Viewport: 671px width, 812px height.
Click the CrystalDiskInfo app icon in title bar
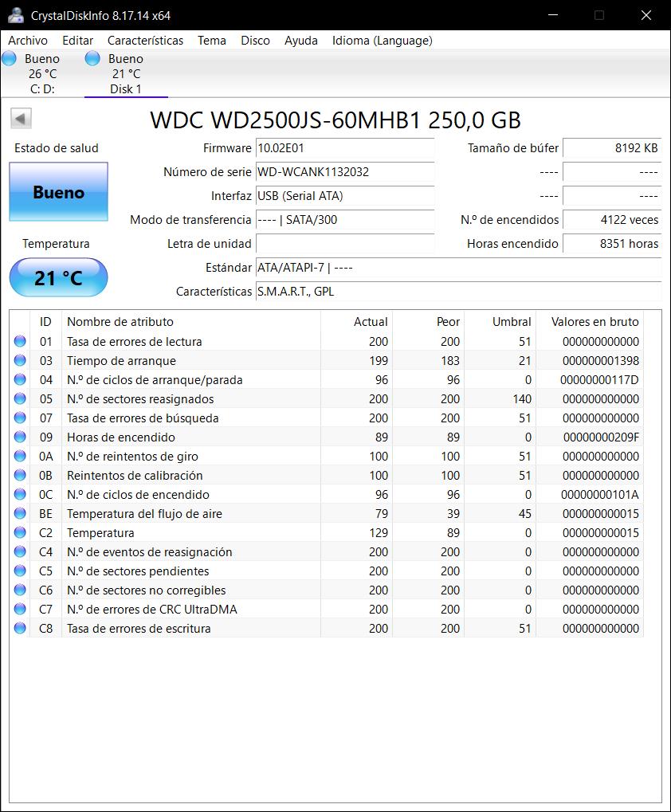[x=15, y=15]
